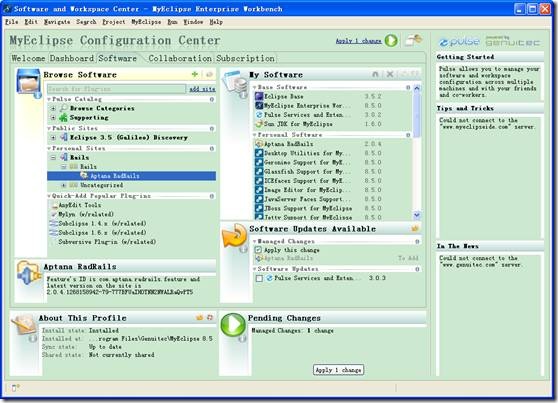Click the Pulse Services icon in Base Software
Viewport: 558px width, 403px height.
click(x=259, y=115)
